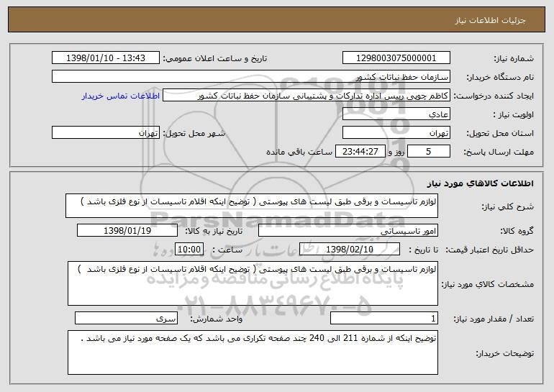Click the شرح کلی نیاز text box
554x392 pixels.
(x=252, y=206)
